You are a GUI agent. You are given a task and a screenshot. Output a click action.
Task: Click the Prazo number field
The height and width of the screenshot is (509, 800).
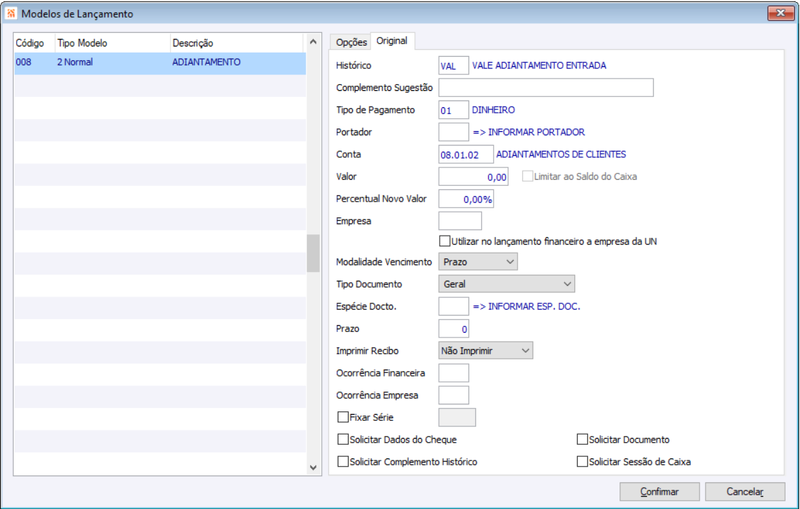click(454, 329)
